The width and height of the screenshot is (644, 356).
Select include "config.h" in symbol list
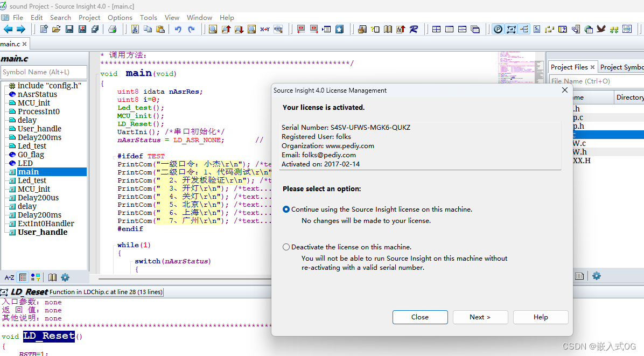tap(50, 86)
